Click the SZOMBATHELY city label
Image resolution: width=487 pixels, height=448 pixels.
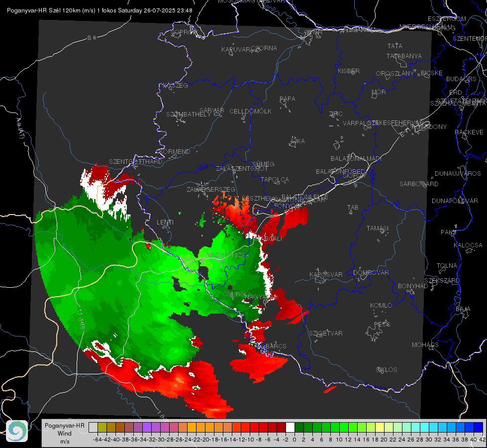click(189, 114)
